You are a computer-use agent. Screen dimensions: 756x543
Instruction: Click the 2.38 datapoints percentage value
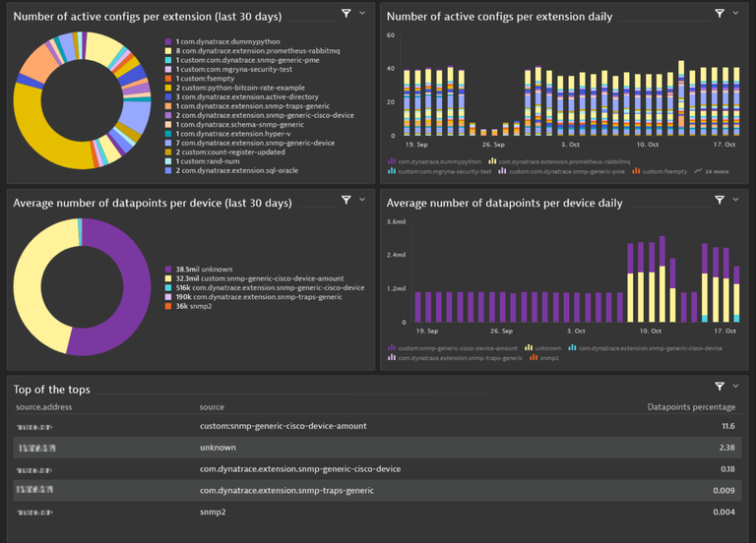[x=726, y=448]
